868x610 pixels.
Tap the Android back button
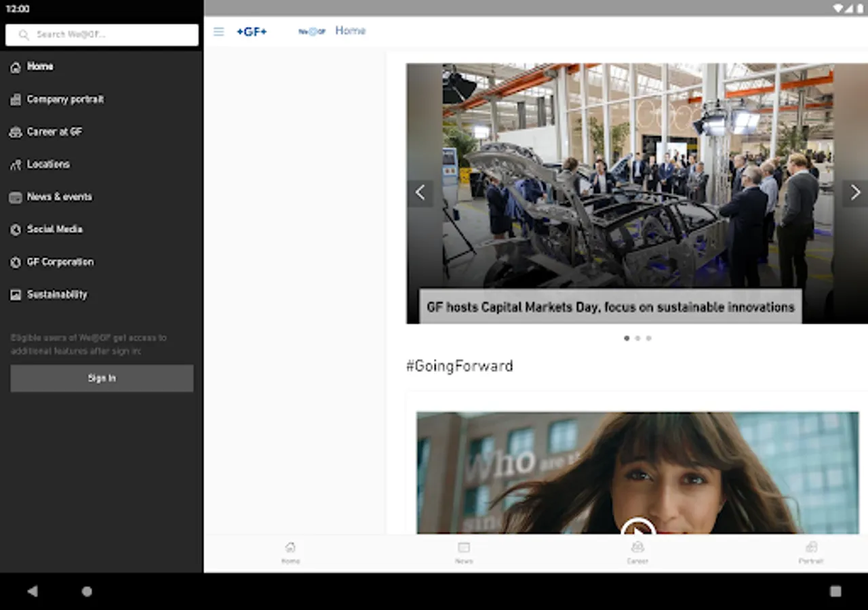(33, 591)
